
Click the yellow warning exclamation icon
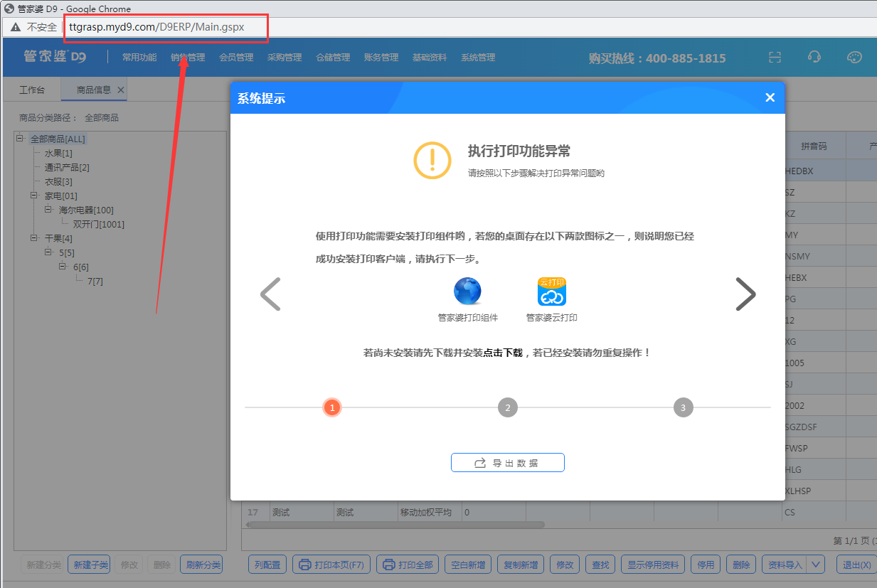[x=432, y=160]
